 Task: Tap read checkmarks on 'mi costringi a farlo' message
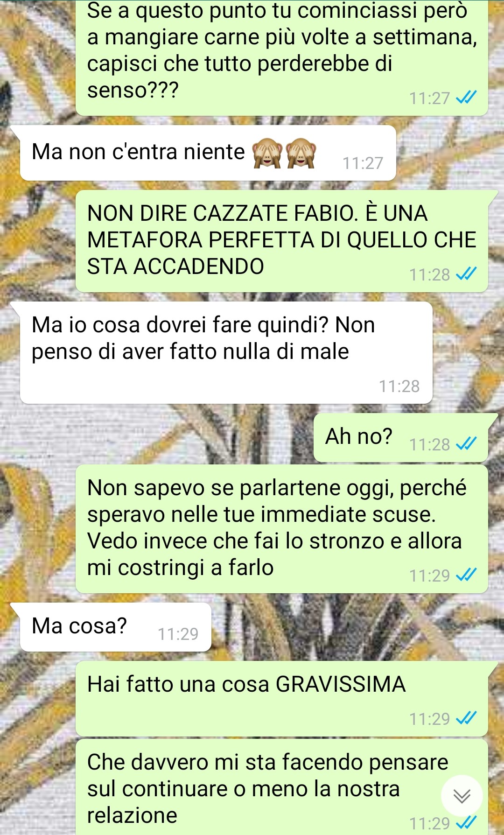click(466, 575)
